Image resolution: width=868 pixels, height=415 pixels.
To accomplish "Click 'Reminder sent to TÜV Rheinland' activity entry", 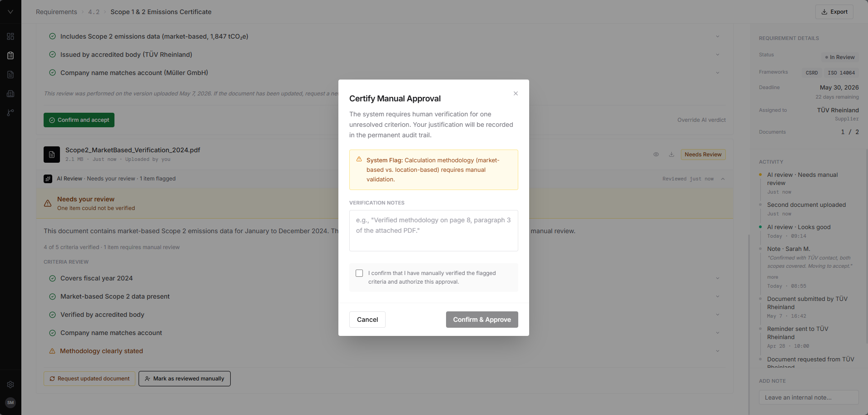I will [798, 333].
